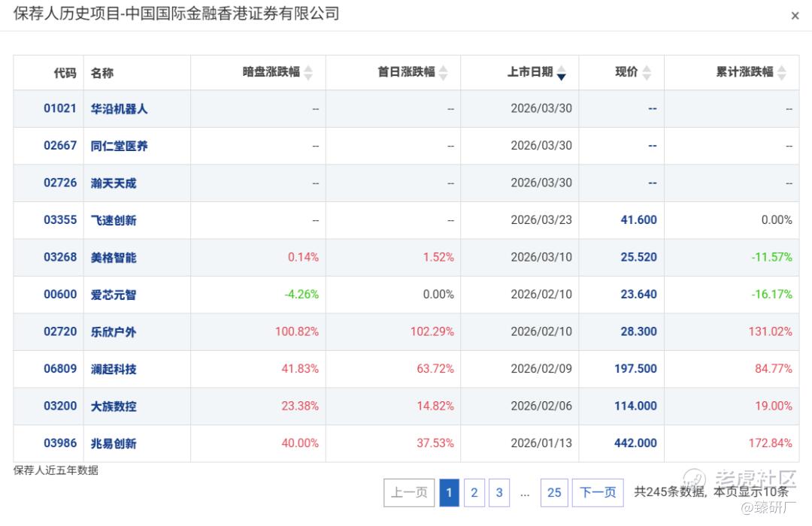
Task: Open 同仁堂医养 stock page
Action: [x=119, y=146]
